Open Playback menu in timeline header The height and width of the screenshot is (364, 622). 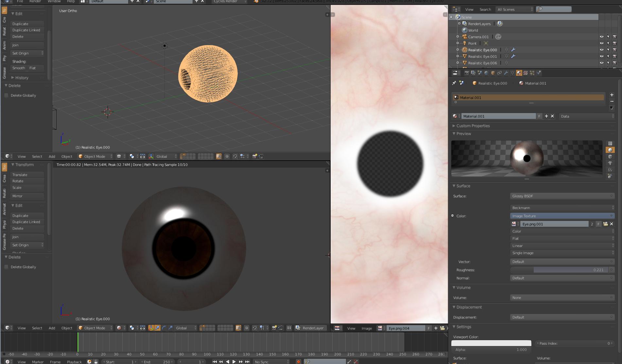(x=74, y=362)
